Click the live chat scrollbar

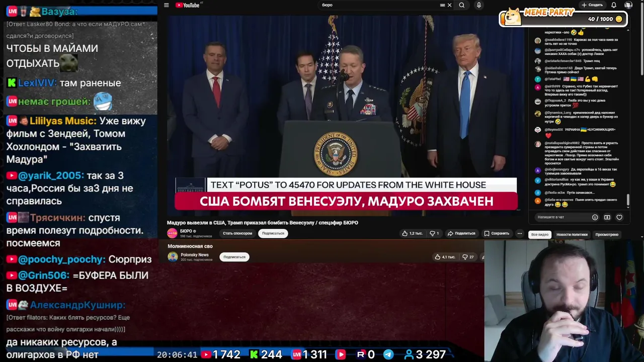628,200
